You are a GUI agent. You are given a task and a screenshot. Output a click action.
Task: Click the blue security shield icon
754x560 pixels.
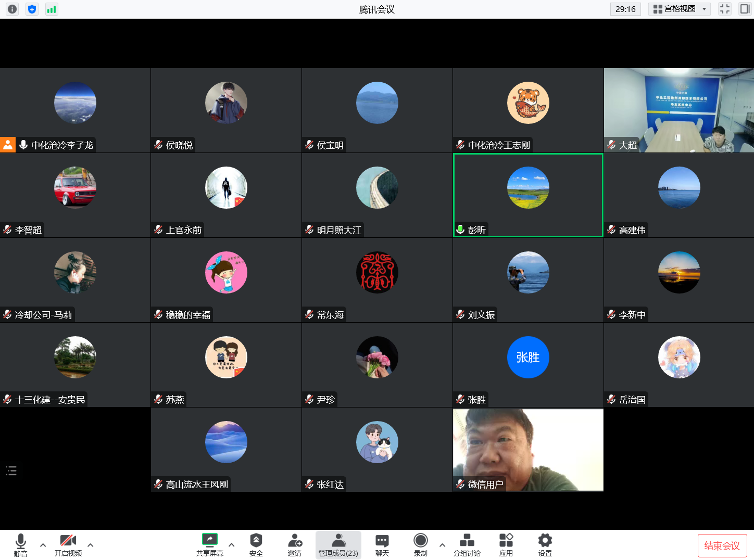32,9
